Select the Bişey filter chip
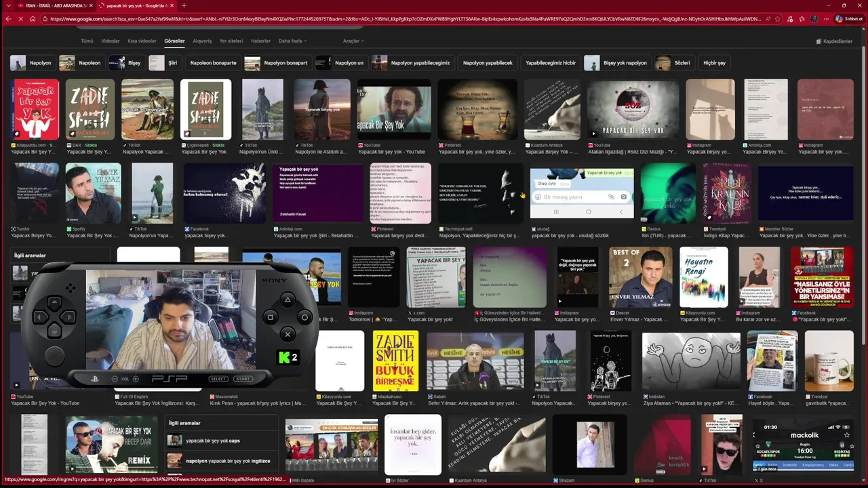This screenshot has width=868, height=488. point(126,63)
